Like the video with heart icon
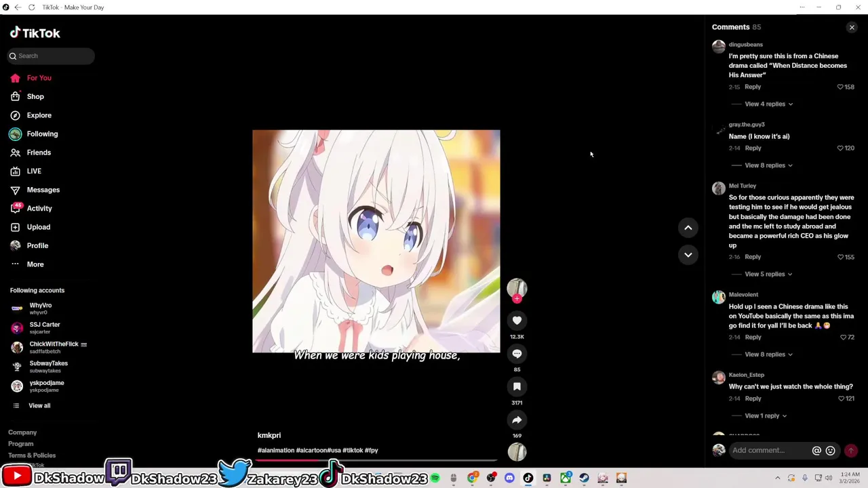The width and height of the screenshot is (868, 488). [x=517, y=321]
